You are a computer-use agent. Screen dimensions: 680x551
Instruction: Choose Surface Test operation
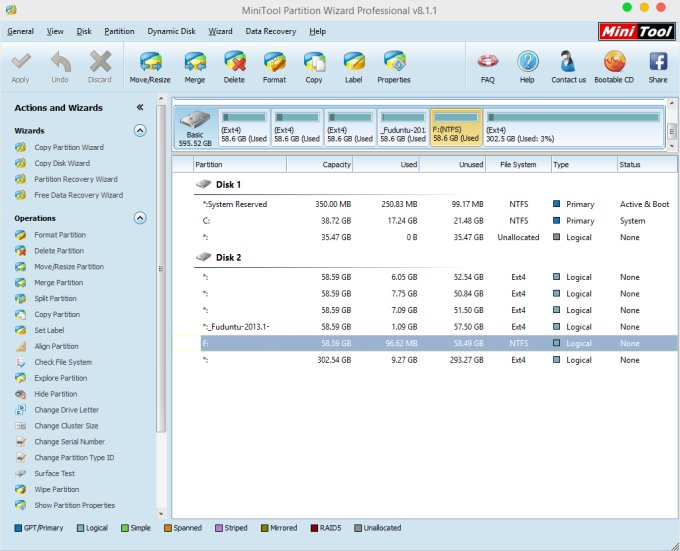pos(54,473)
